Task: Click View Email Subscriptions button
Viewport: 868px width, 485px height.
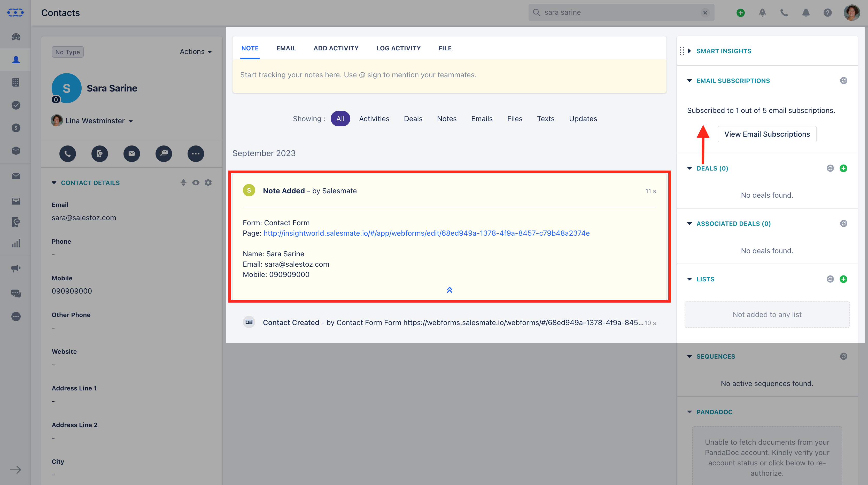Action: [767, 134]
